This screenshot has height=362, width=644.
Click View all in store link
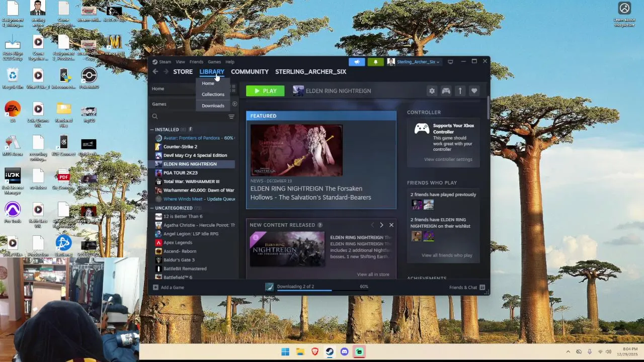click(x=373, y=275)
